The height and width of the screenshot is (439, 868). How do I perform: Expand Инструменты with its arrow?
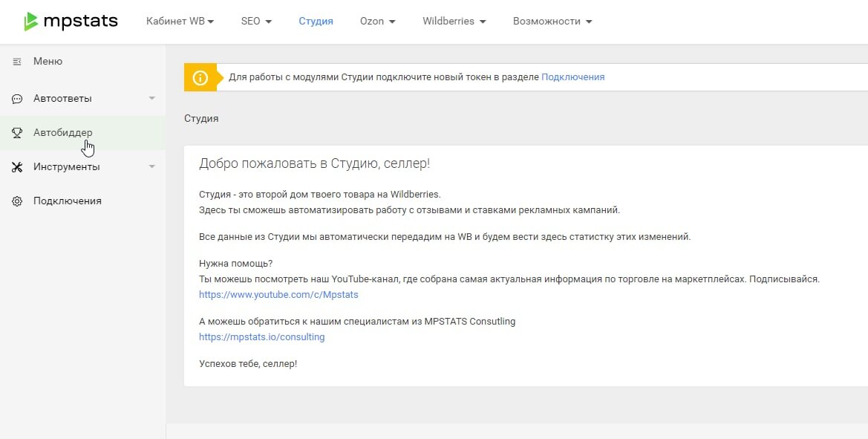click(152, 166)
